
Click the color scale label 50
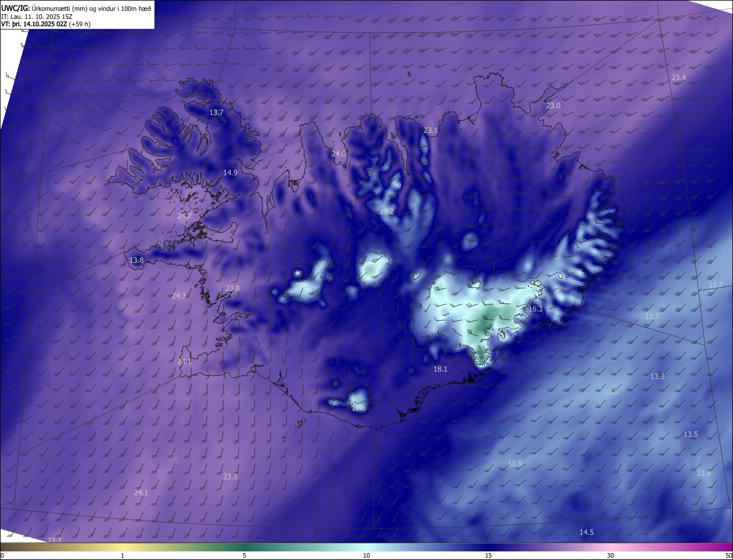pyautogui.click(x=728, y=555)
